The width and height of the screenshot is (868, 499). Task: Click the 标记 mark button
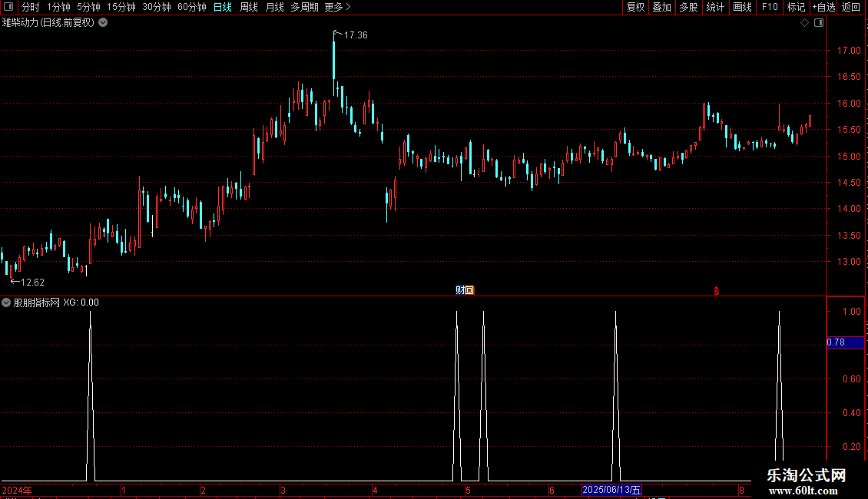[796, 7]
